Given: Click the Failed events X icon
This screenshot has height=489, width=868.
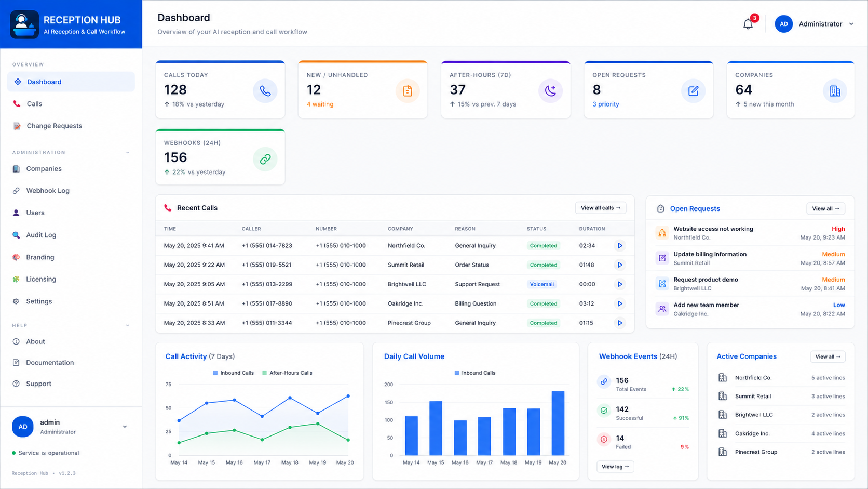Looking at the screenshot, I should [604, 439].
